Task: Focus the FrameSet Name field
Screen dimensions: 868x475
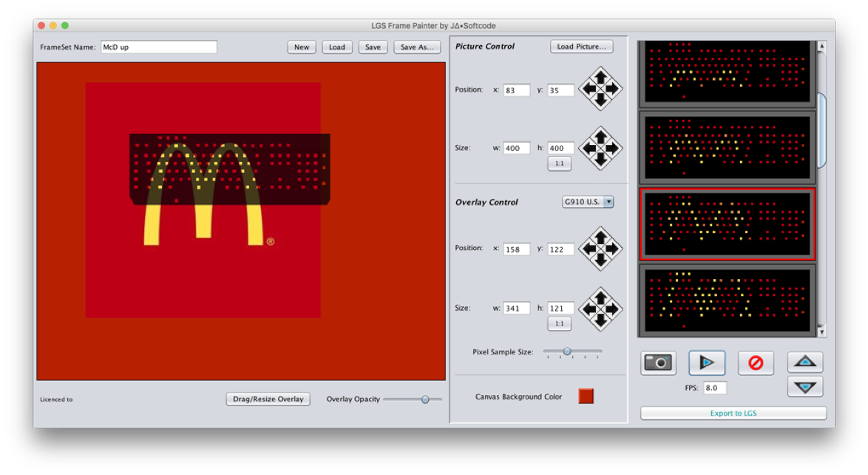Action: pos(159,47)
